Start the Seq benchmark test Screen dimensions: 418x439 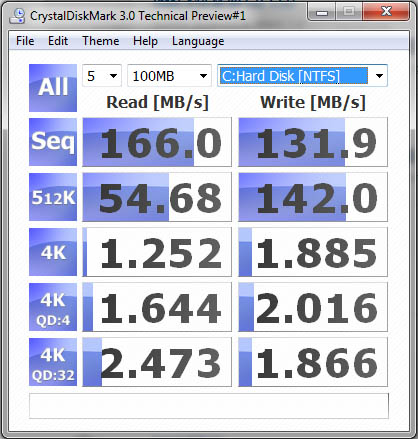pyautogui.click(x=53, y=142)
